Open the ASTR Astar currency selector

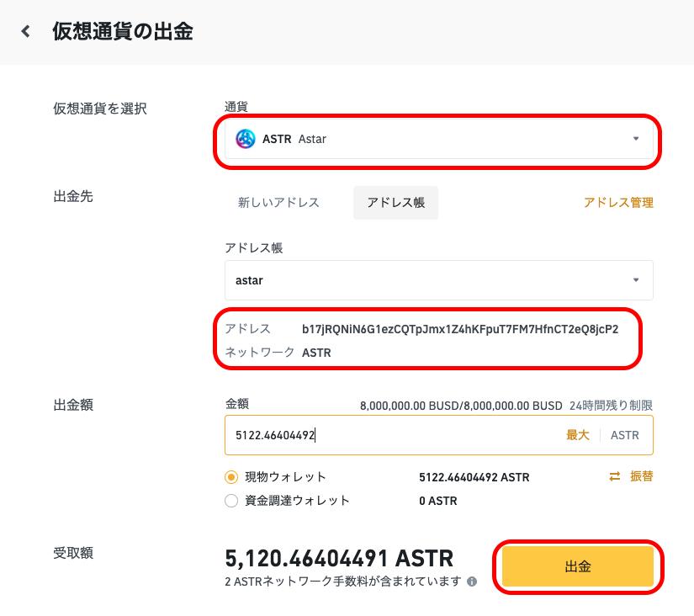click(438, 139)
